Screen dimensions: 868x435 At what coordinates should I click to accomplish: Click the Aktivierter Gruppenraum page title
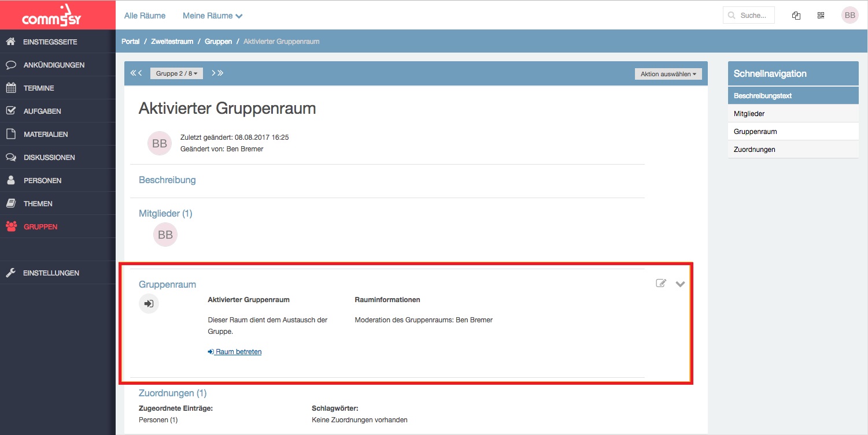point(227,108)
